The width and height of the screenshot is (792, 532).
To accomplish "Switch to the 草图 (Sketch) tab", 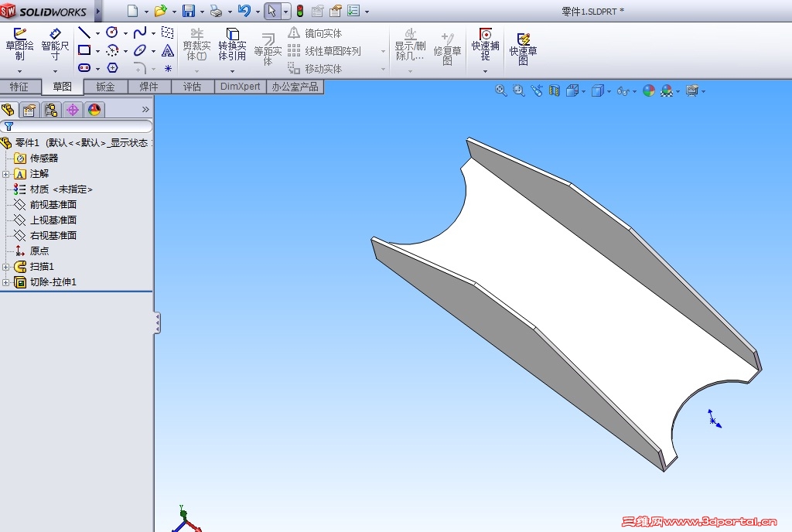I will [x=62, y=87].
